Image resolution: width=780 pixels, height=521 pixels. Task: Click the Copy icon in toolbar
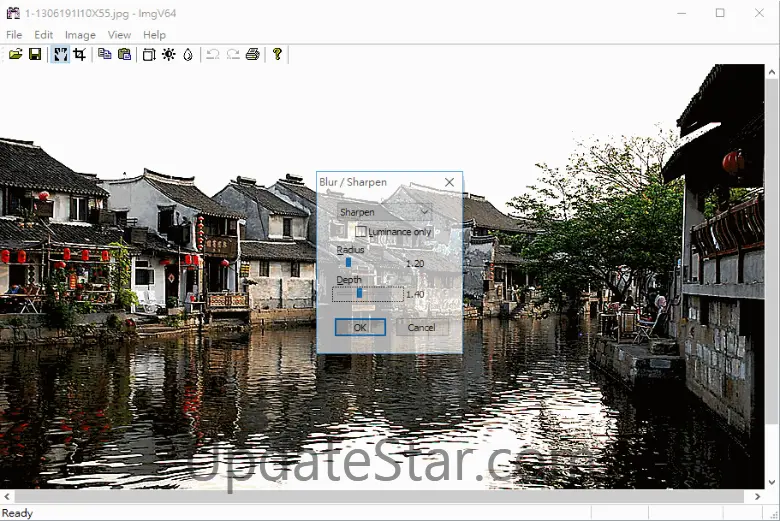click(104, 54)
